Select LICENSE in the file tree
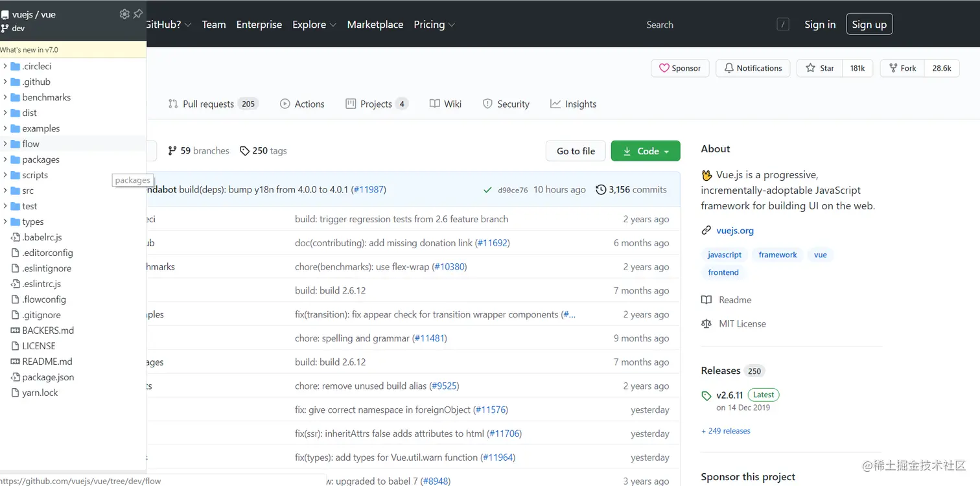This screenshot has height=486, width=980. pyautogui.click(x=39, y=346)
